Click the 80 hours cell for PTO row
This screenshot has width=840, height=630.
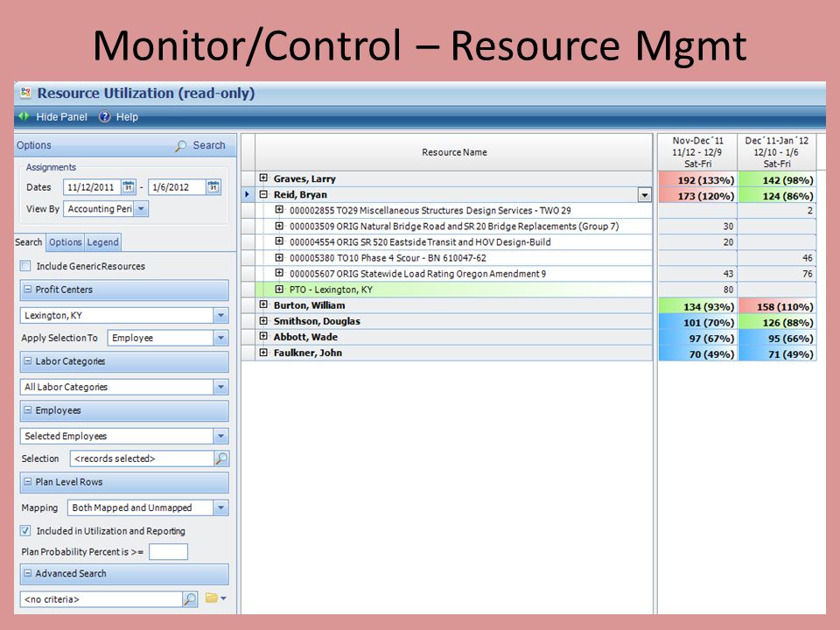697,290
